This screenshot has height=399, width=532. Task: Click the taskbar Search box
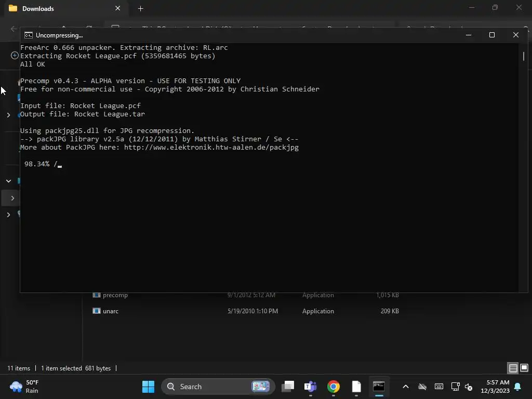pyautogui.click(x=218, y=387)
